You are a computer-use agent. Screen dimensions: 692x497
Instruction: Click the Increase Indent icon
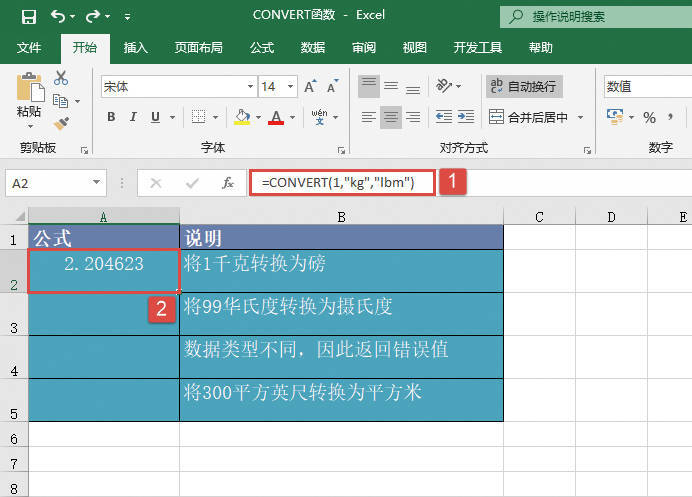(x=464, y=118)
